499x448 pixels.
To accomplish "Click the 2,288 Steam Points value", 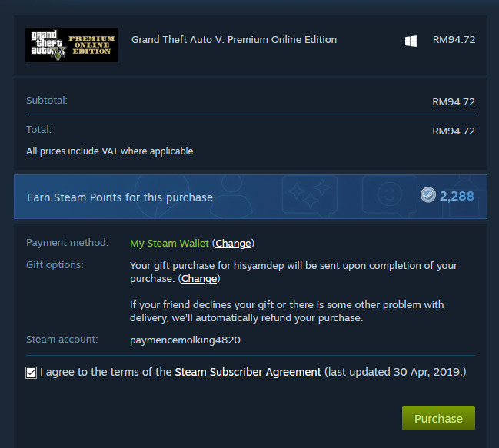I will click(x=457, y=196).
